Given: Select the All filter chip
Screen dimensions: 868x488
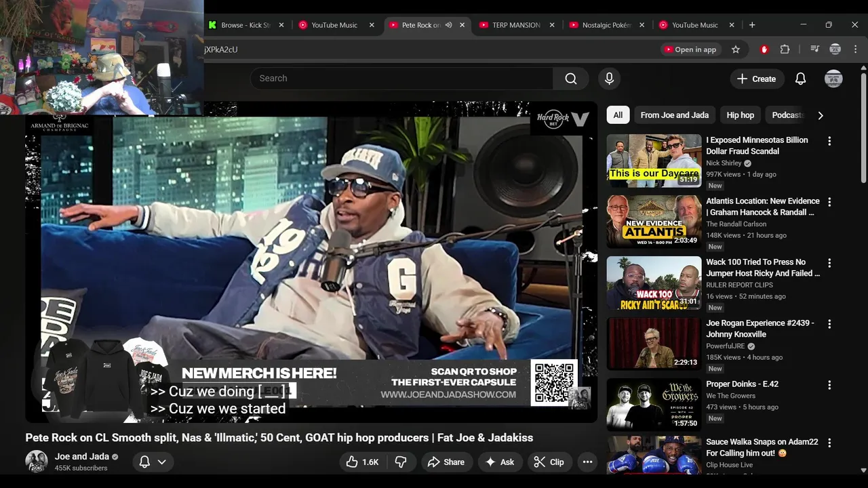Looking at the screenshot, I should pyautogui.click(x=618, y=115).
